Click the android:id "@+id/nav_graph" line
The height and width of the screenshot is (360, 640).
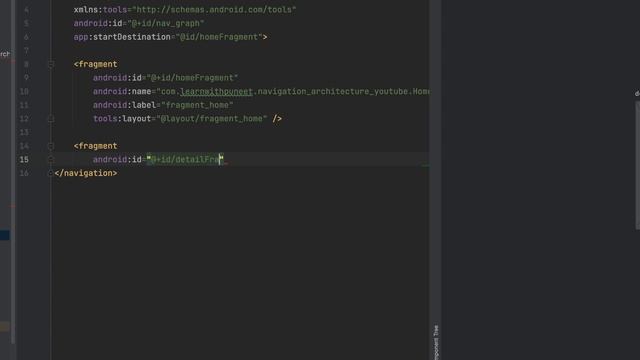[139, 23]
